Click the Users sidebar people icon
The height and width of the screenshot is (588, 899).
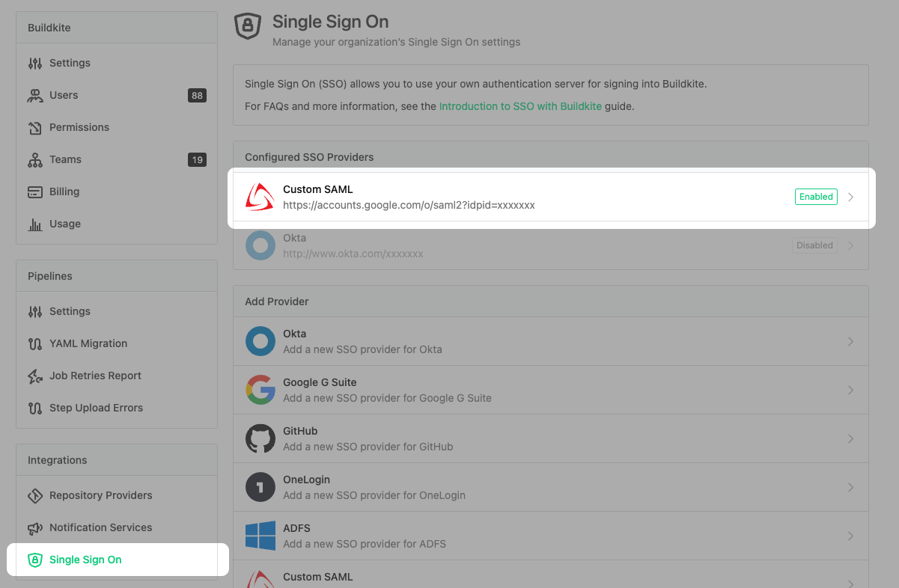point(34,95)
